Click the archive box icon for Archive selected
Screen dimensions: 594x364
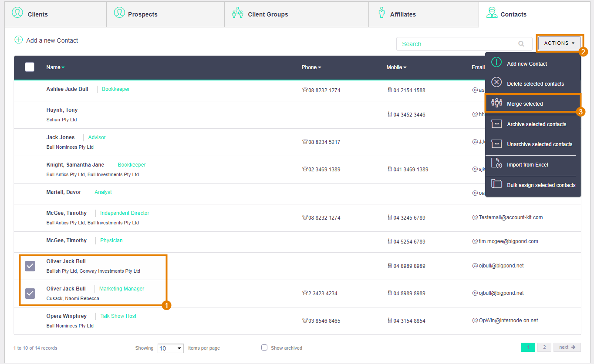pyautogui.click(x=496, y=124)
